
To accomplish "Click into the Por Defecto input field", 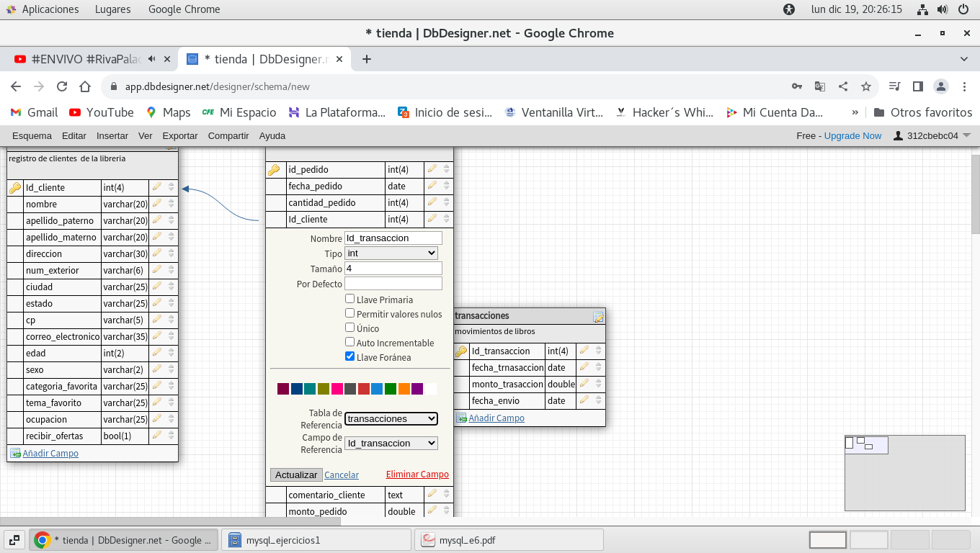I will (x=393, y=284).
